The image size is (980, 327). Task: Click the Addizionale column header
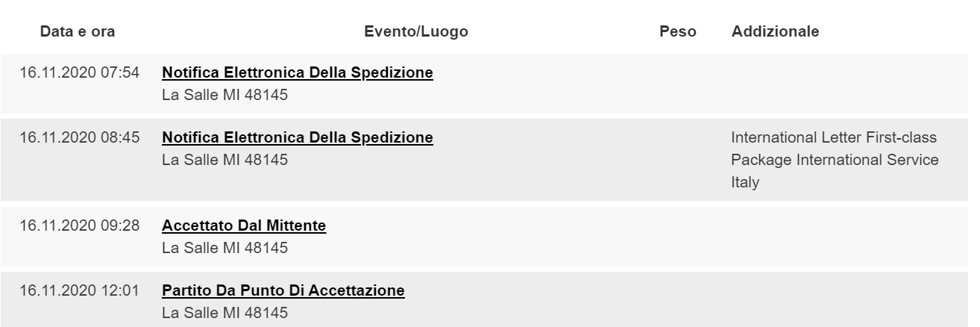(x=776, y=31)
